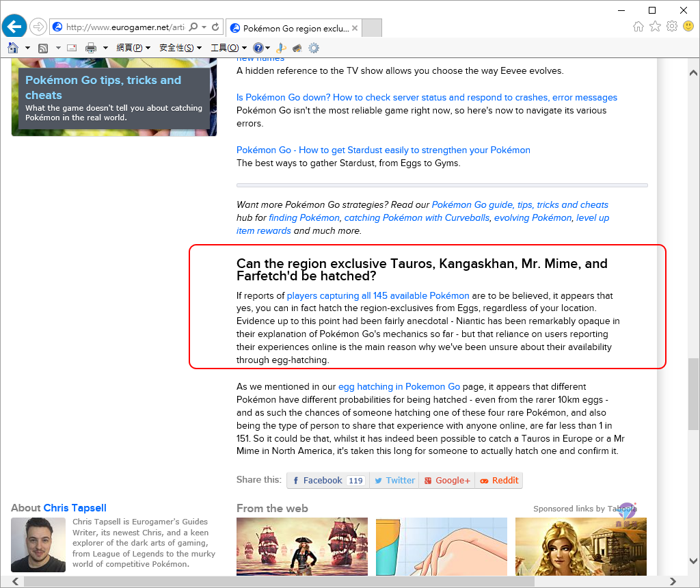
Task: Click the Home page icon in command bar
Action: 13,48
